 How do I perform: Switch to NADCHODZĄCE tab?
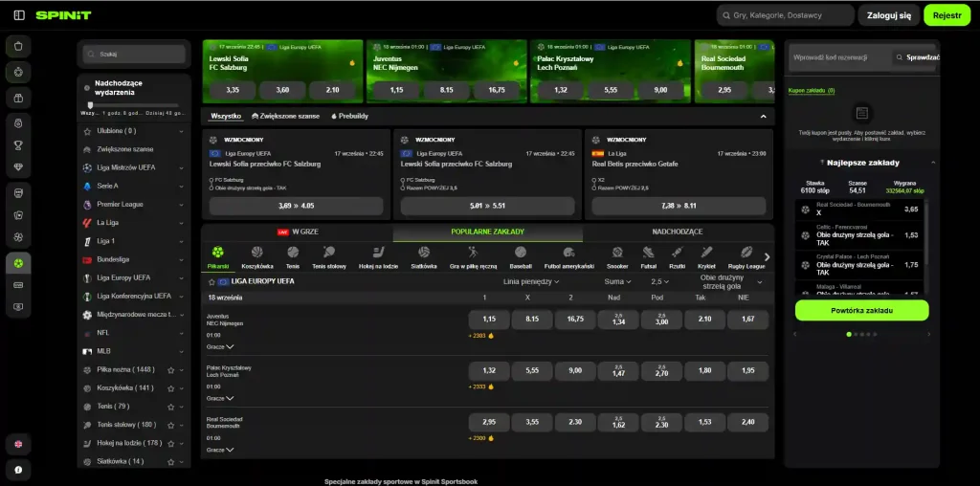pos(678,232)
